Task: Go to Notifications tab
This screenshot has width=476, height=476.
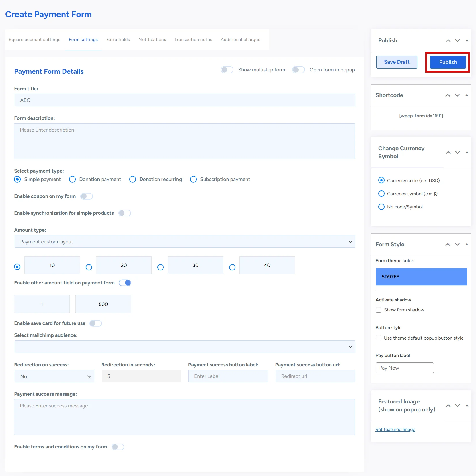Action: (152, 40)
